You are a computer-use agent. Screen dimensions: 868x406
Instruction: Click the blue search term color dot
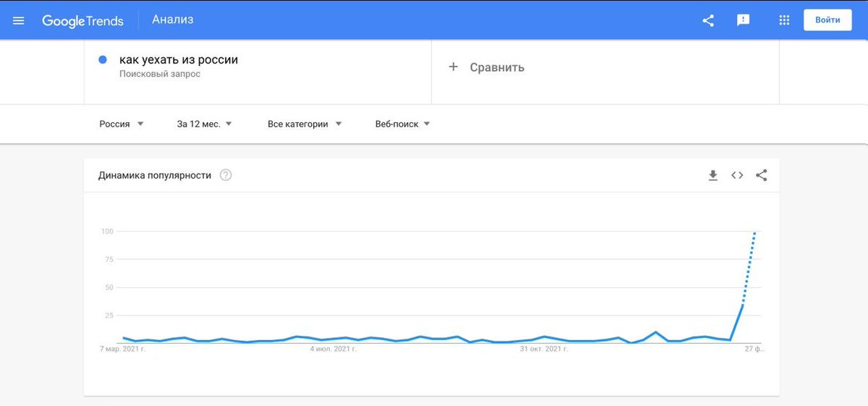103,60
